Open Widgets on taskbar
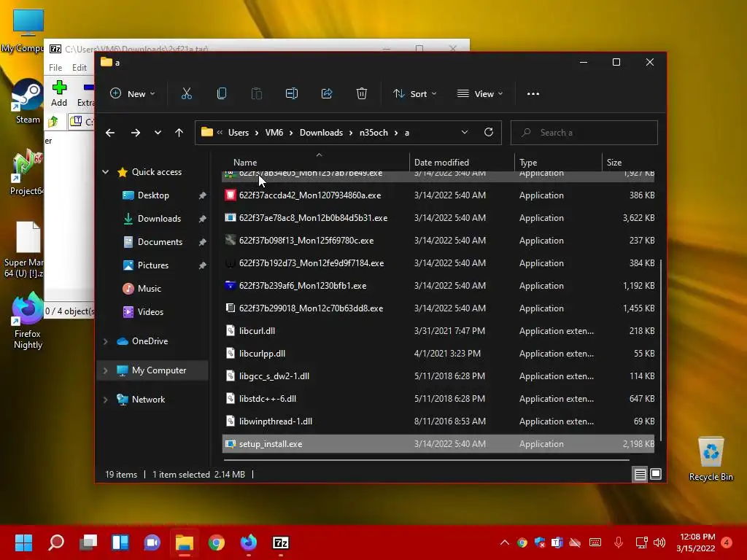 (x=120, y=542)
